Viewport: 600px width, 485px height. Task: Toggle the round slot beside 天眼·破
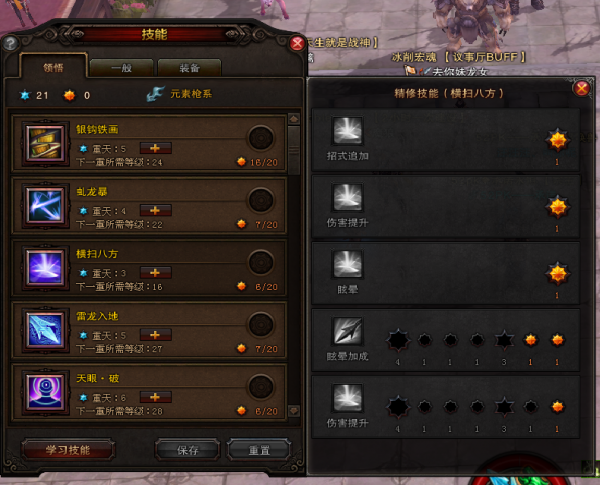(261, 387)
